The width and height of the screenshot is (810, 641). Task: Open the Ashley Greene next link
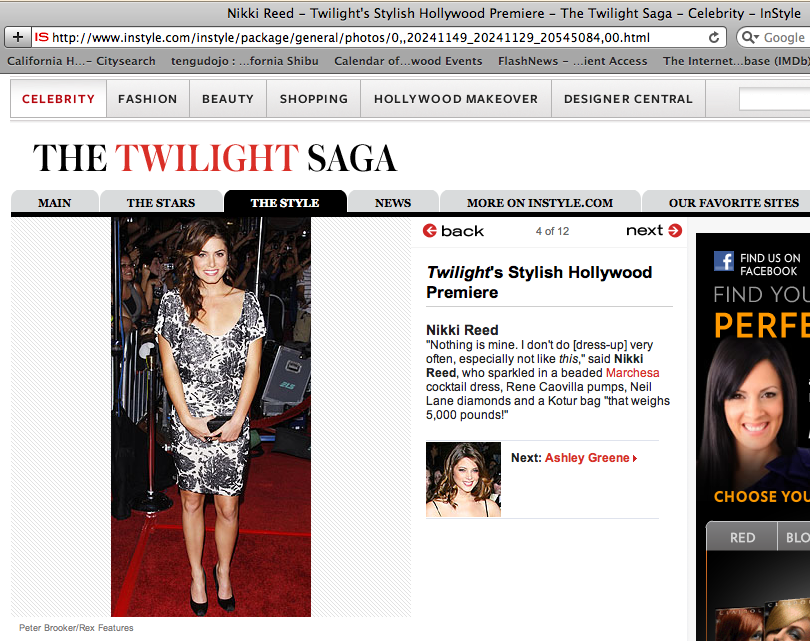click(587, 458)
